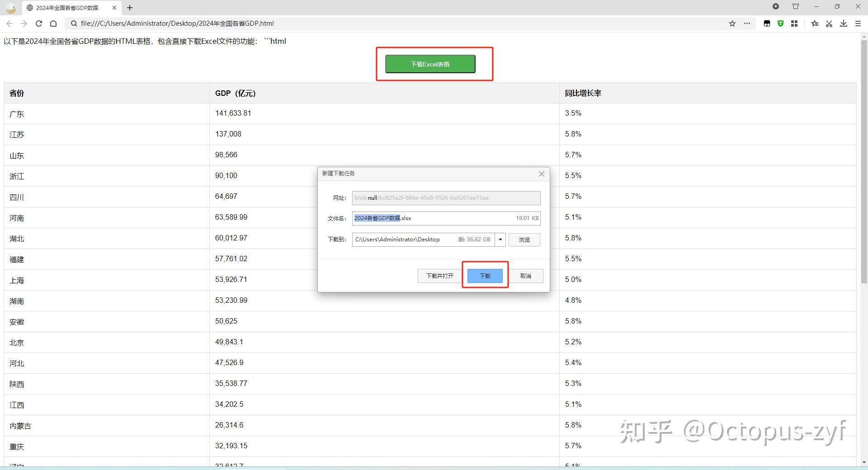The width and height of the screenshot is (868, 470).
Task: Click the 35,538.77 GDP value
Action: [x=231, y=384]
